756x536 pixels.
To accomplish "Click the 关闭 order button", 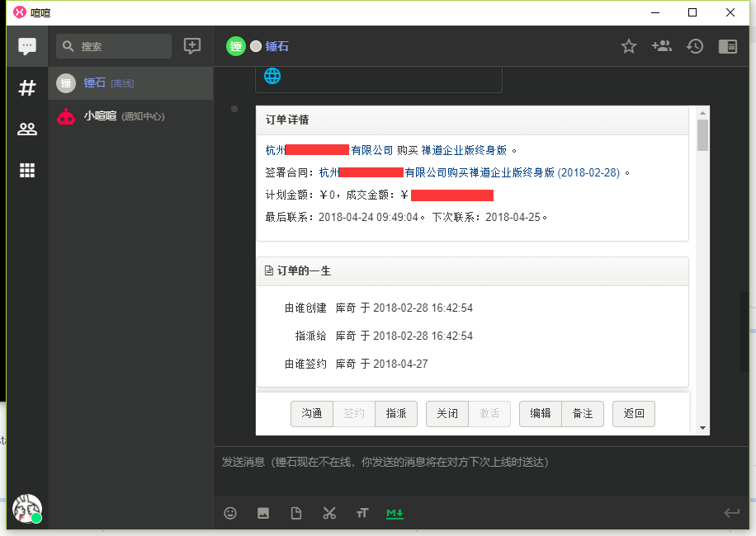I will [x=447, y=413].
